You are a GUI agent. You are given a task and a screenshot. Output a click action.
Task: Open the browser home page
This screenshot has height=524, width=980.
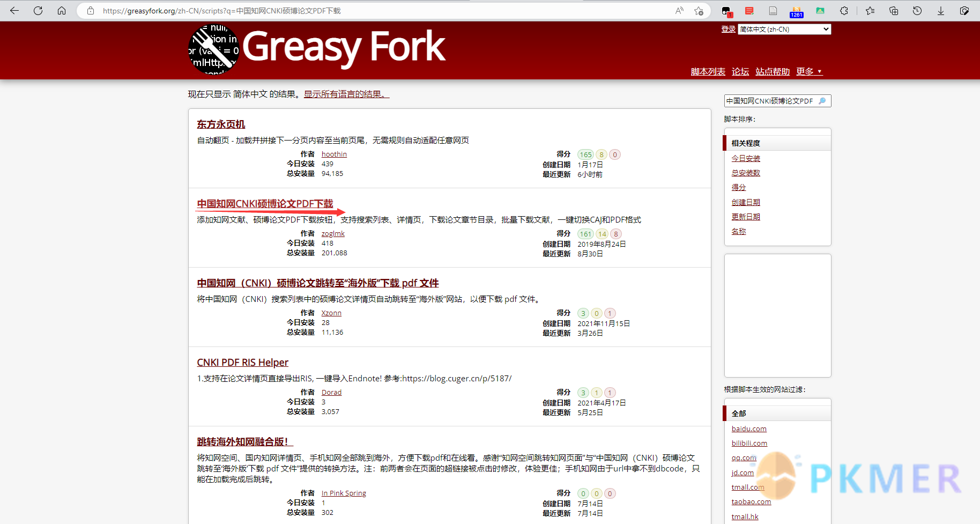[x=62, y=11]
